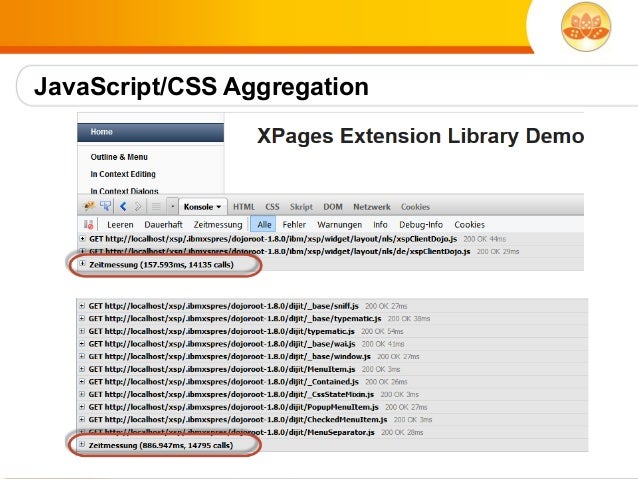Viewport: 638px width, 479px height.
Task: Expand the wai.js GET request
Action: click(x=82, y=343)
